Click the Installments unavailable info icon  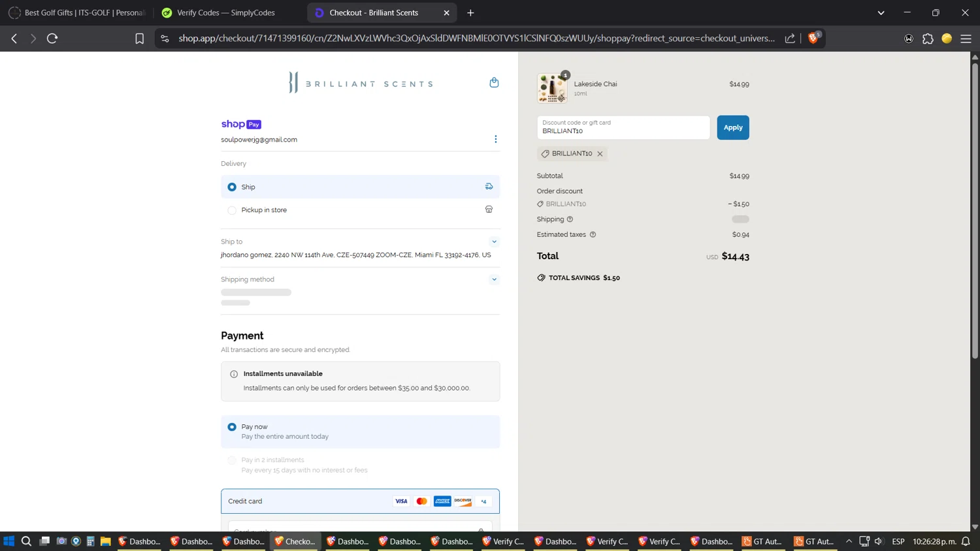click(234, 374)
